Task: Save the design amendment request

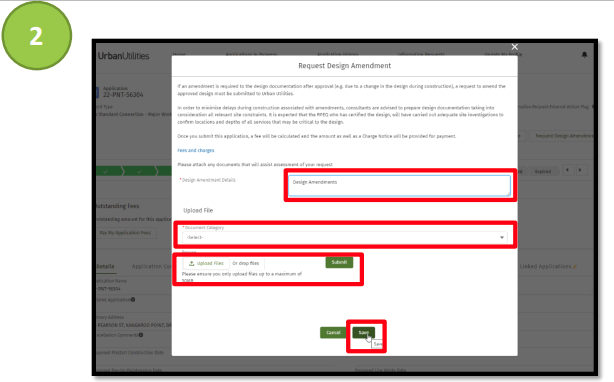Action: (x=363, y=333)
